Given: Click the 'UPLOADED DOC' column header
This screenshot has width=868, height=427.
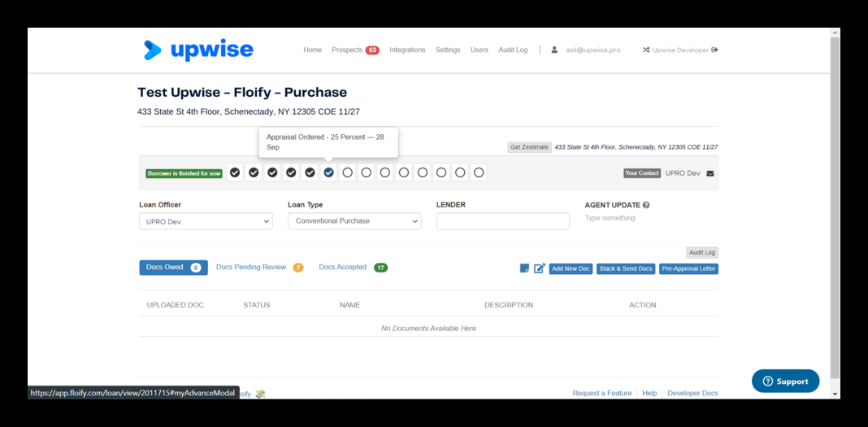Looking at the screenshot, I should 176,305.
